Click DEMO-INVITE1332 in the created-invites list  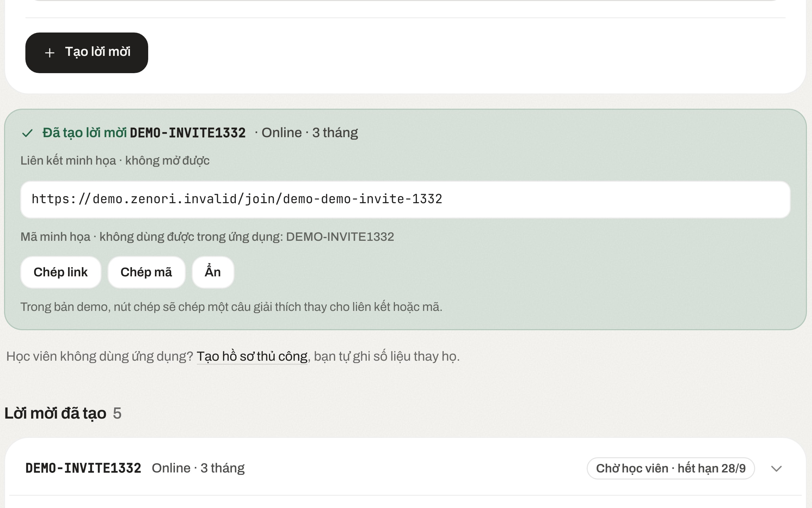(83, 468)
